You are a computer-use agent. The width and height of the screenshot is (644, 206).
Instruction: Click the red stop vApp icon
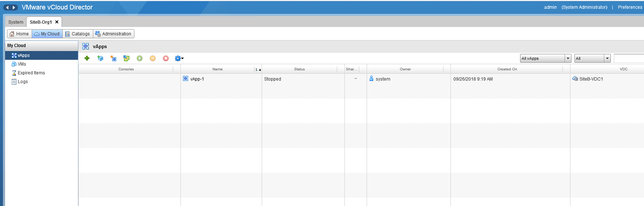click(166, 58)
